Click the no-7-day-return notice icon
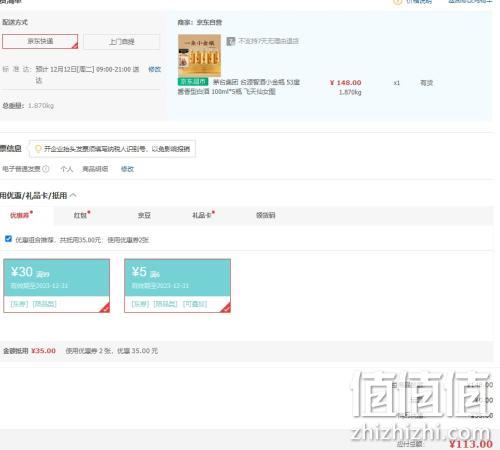This screenshot has height=450, width=500. pyautogui.click(x=231, y=41)
